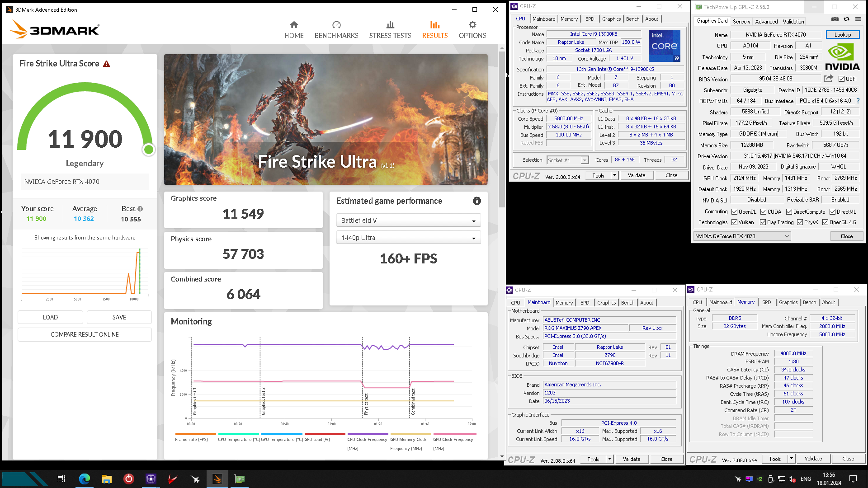Open the GPU-Z hamburger menu
This screenshot has height=488, width=868.
coord(858,19)
